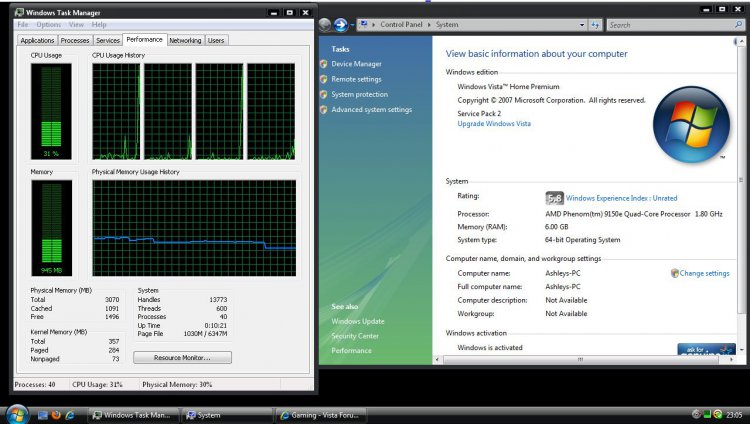Open Remote settings link
750x424 pixels.
click(x=356, y=79)
